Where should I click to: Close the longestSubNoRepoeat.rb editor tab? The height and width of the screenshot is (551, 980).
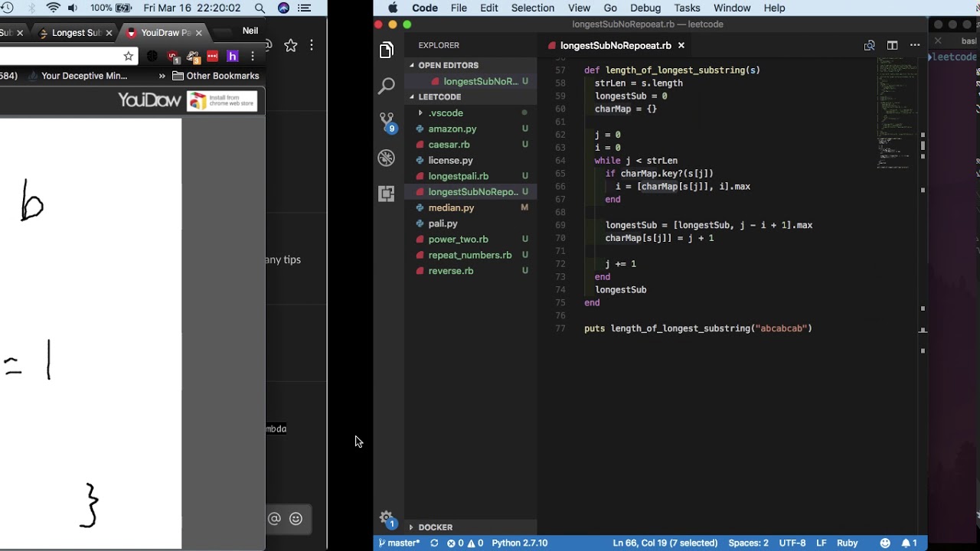(x=681, y=45)
